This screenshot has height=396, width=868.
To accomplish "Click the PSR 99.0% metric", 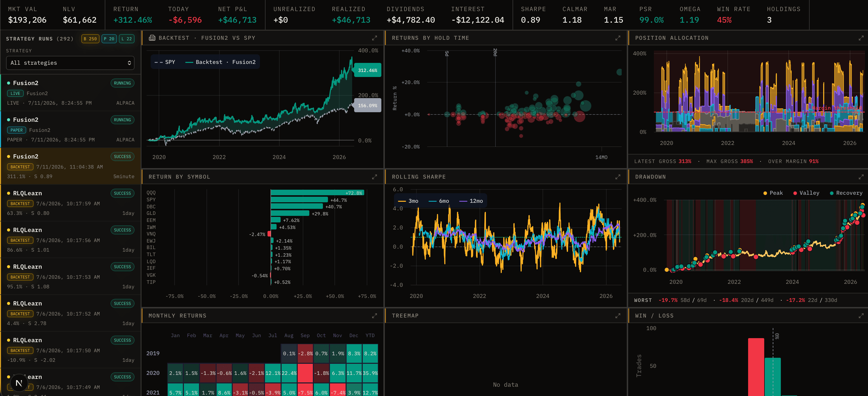I will (651, 15).
